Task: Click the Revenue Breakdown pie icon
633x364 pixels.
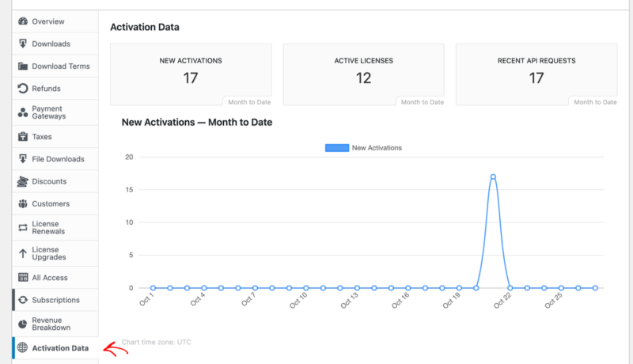Action: click(x=23, y=324)
